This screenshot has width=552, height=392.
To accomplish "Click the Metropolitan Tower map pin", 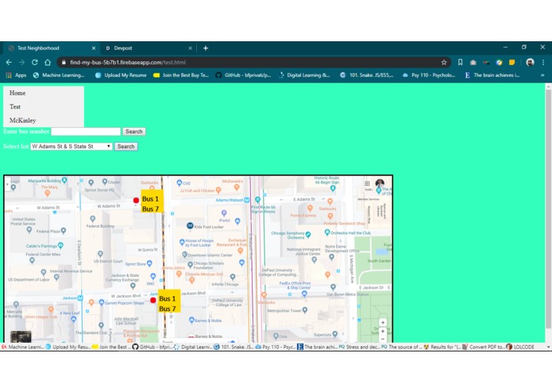I will pos(305,309).
